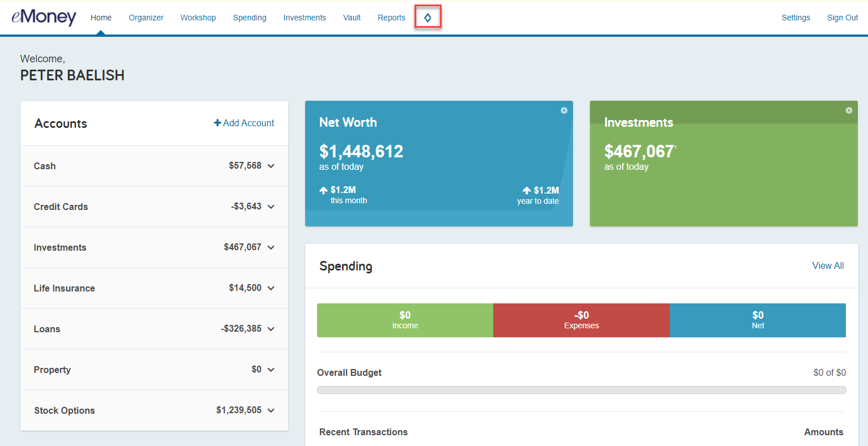Click Add Account link

[244, 123]
